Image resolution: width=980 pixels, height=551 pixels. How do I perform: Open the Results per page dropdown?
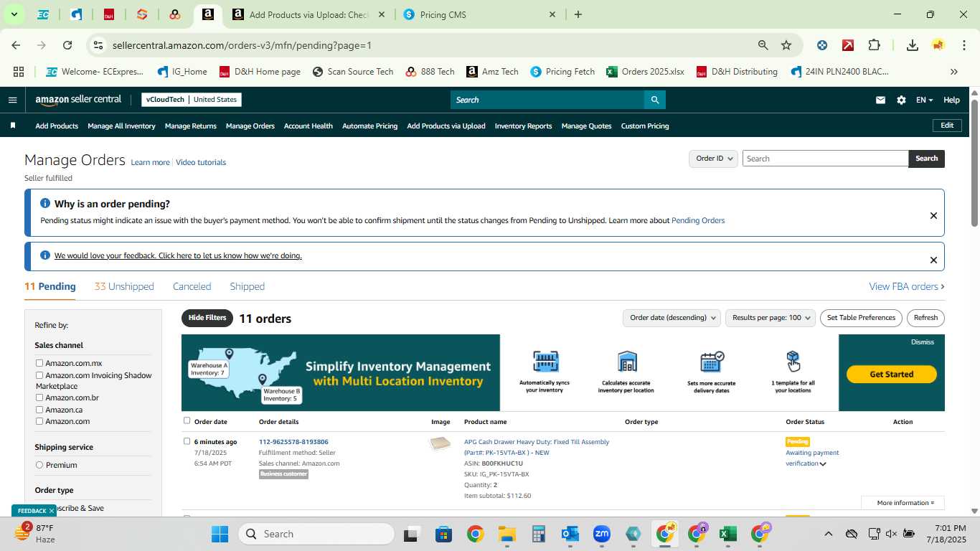point(771,318)
